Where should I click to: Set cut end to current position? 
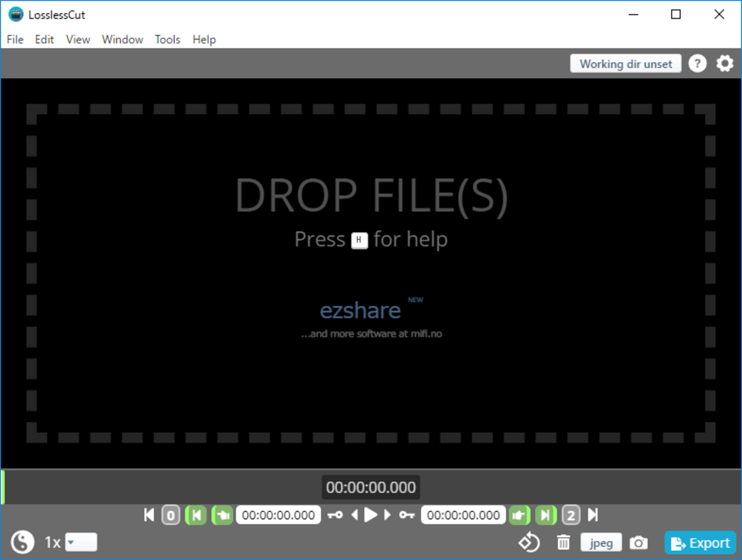(519, 515)
